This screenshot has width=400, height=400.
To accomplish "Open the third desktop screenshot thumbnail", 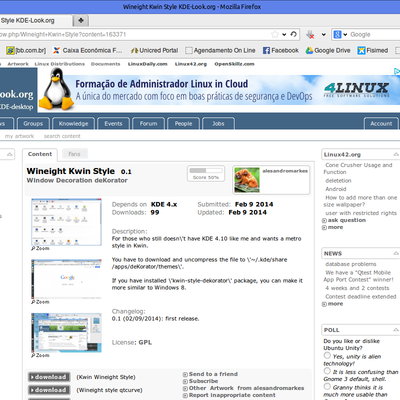I will [66, 332].
